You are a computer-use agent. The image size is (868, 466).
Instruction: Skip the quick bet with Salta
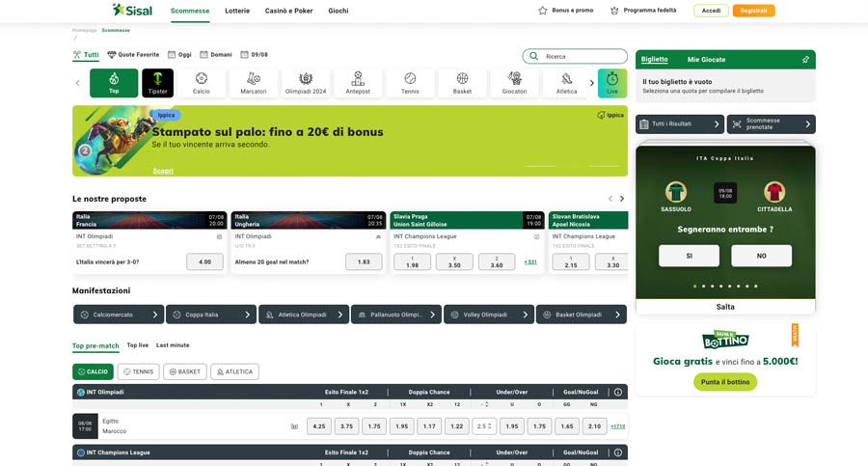pyautogui.click(x=725, y=307)
